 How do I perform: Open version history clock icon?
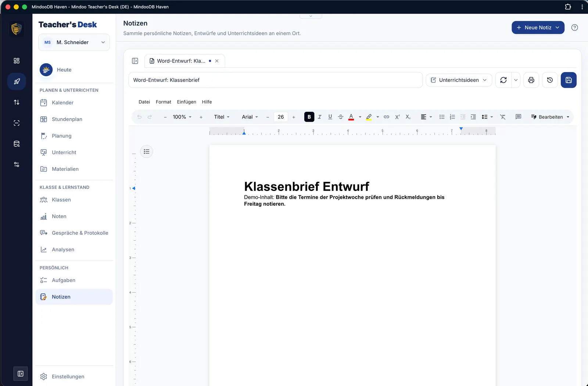tap(550, 80)
